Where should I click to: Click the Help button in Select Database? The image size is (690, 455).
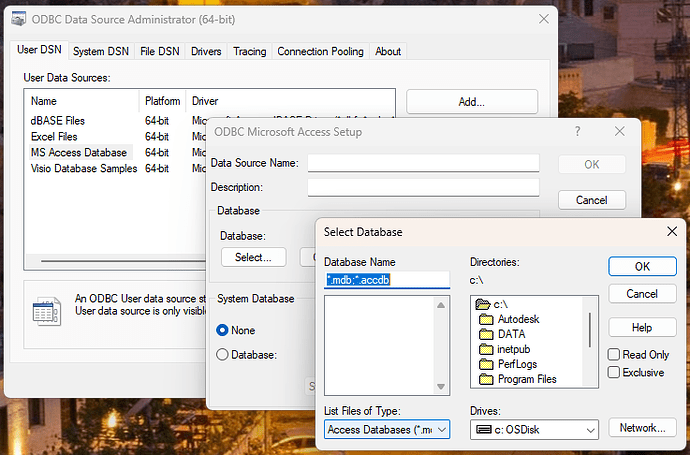tap(642, 328)
